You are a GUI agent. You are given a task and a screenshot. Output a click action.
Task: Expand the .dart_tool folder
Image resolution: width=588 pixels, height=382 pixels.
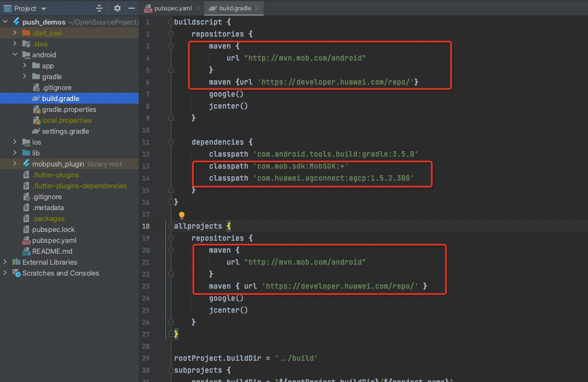pos(15,33)
